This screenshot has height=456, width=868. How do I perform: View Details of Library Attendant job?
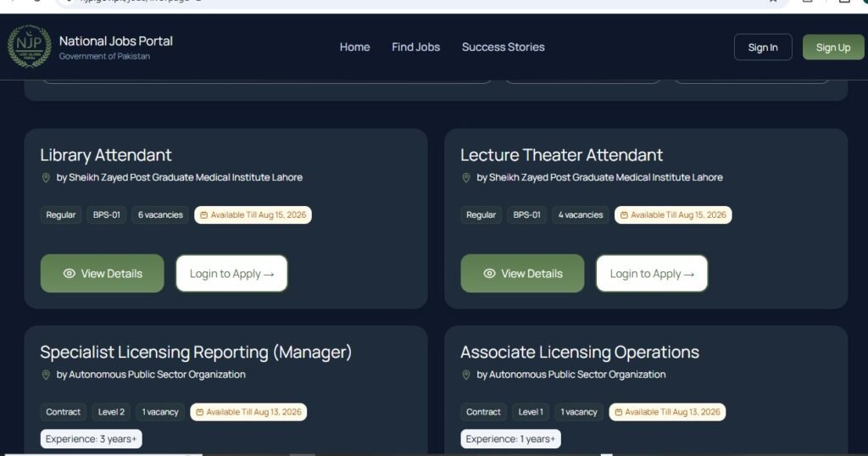coord(103,274)
